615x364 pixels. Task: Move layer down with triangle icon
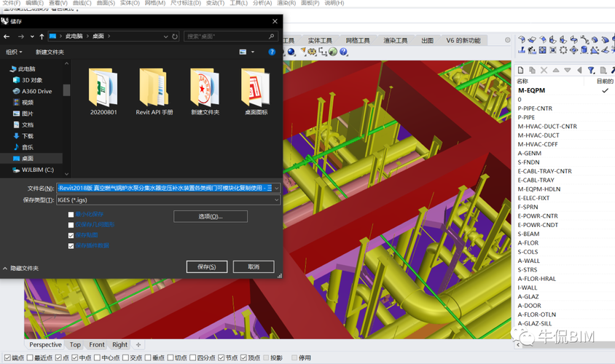[x=568, y=70]
